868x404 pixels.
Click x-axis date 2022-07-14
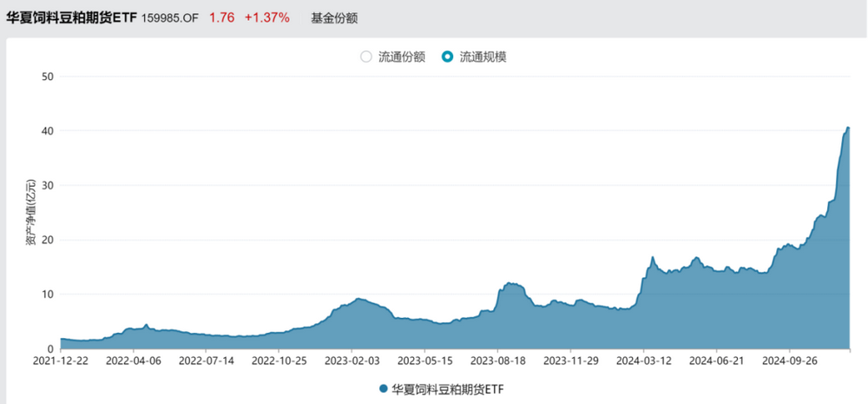point(206,361)
